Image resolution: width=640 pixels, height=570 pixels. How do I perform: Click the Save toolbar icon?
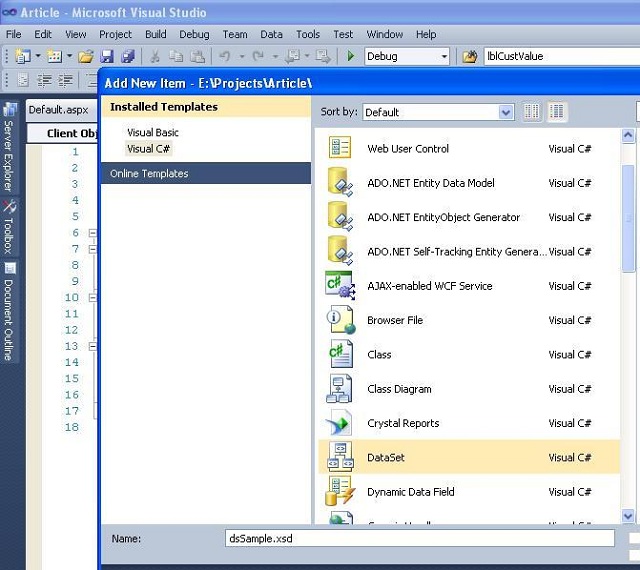pyautogui.click(x=107, y=57)
